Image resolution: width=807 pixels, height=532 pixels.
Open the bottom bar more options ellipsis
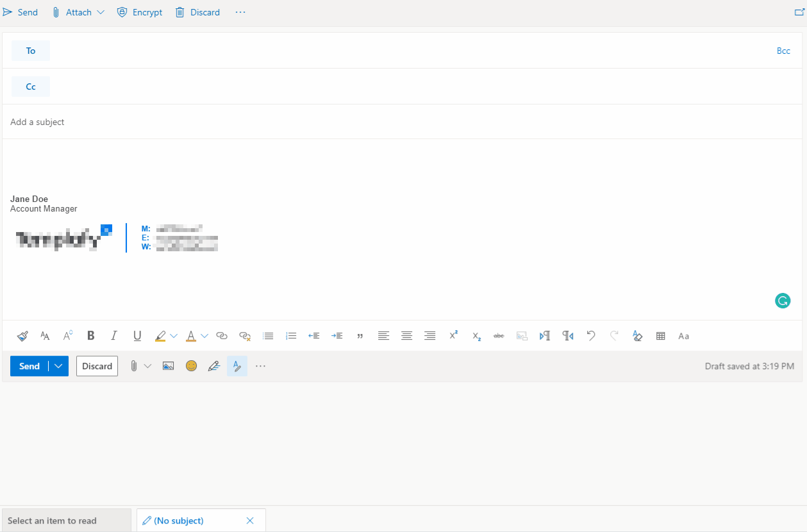(x=260, y=366)
